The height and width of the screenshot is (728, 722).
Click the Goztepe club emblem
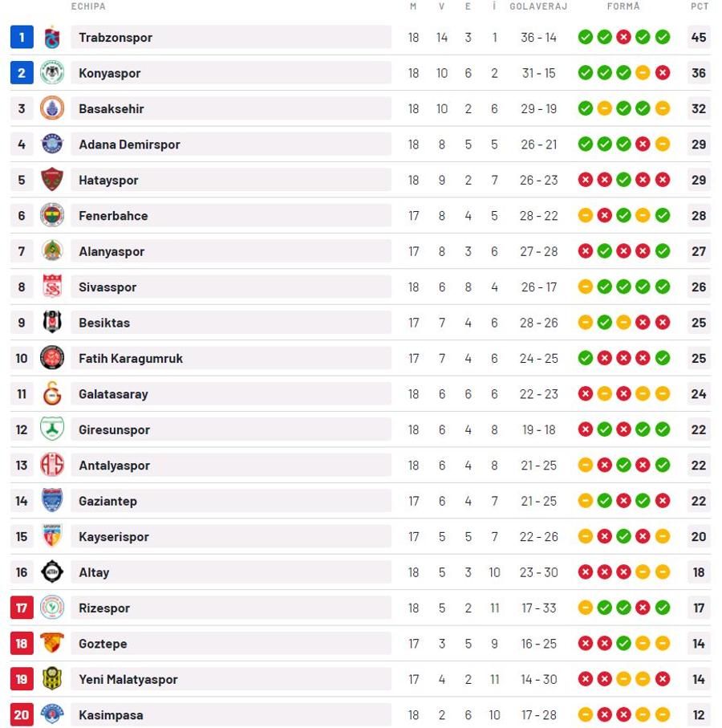pyautogui.click(x=52, y=643)
